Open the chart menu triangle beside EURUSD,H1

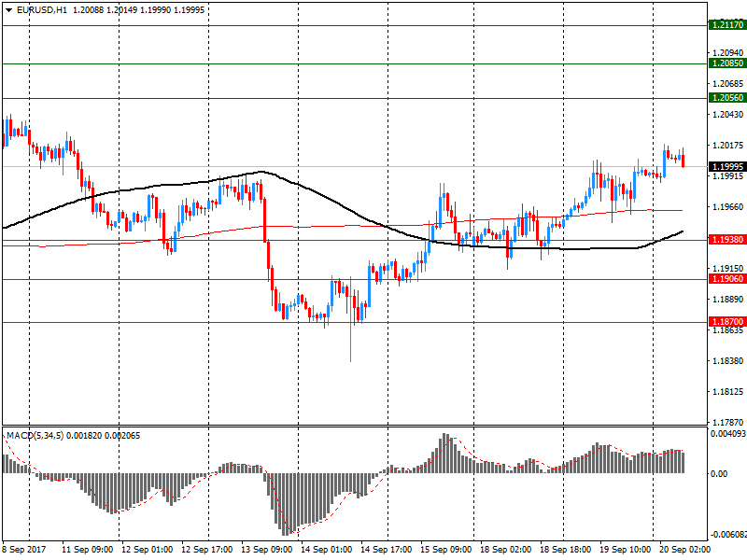[x=9, y=10]
